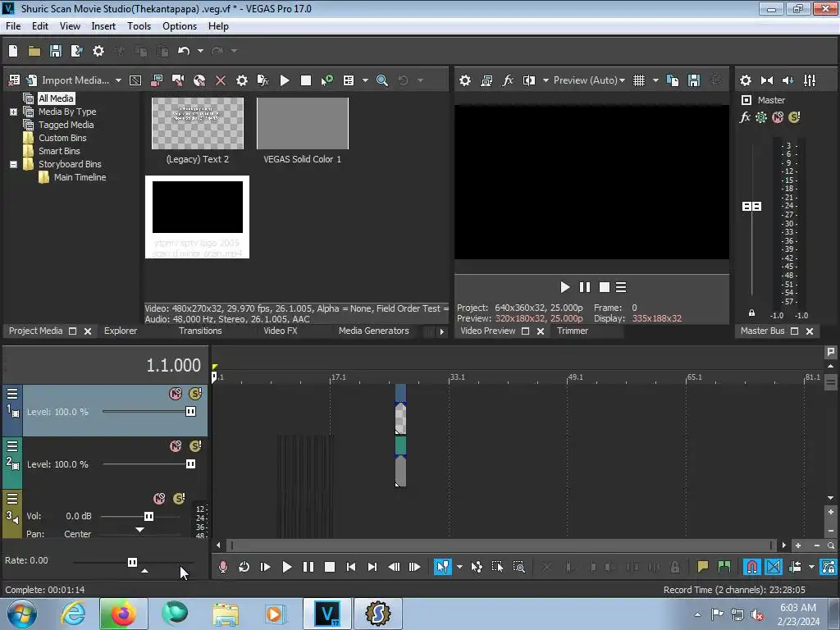Switch to Trimmer tab

(x=573, y=331)
